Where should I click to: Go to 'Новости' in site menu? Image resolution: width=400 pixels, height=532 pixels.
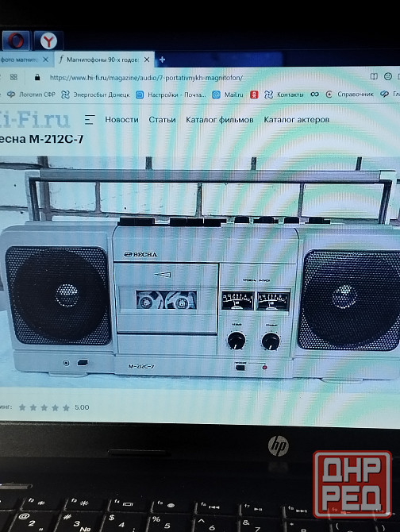[121, 120]
